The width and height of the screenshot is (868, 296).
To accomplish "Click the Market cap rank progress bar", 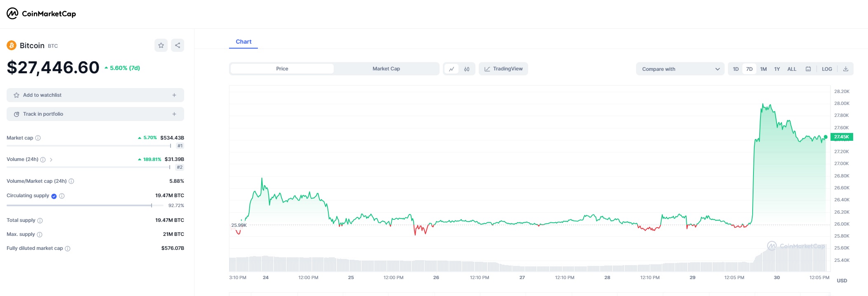I will [89, 146].
